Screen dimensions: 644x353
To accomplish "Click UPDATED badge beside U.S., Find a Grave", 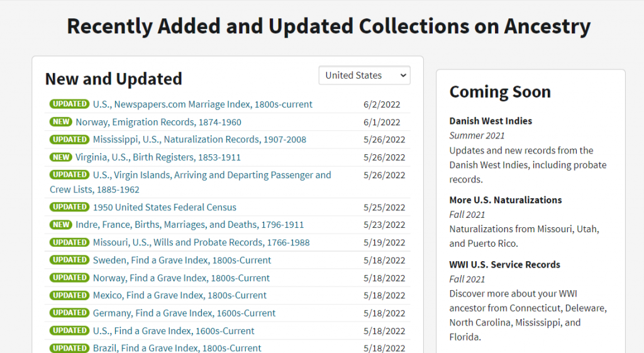I will point(69,330).
